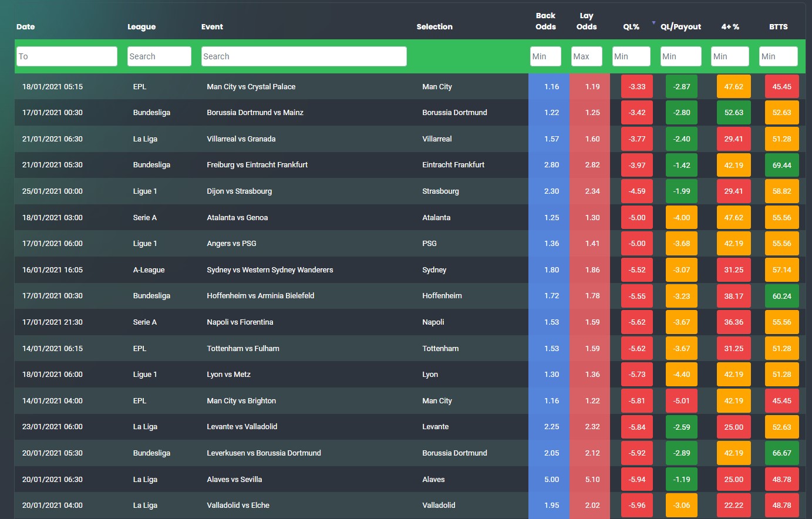
Task: Sort by QL/Payout column header
Action: (680, 26)
